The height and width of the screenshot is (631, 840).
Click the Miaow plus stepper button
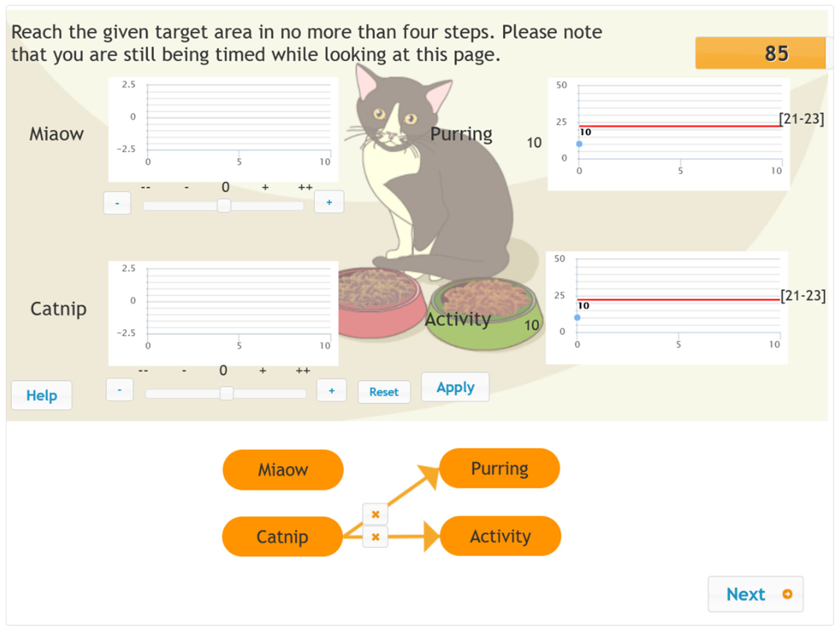click(x=329, y=203)
